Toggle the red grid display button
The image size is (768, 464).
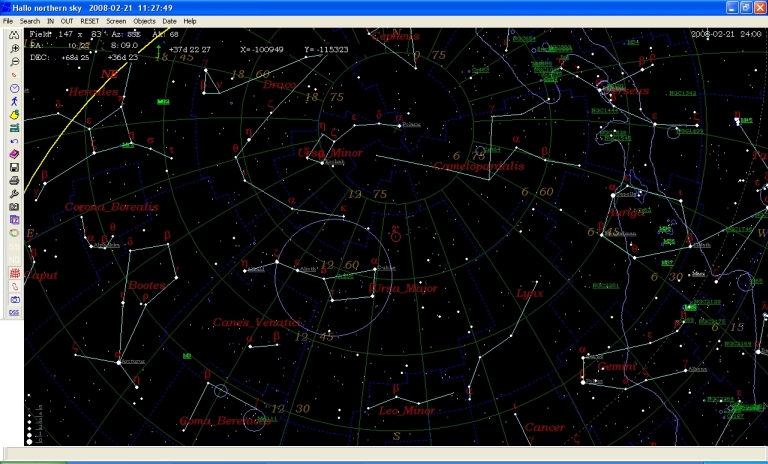pos(14,273)
